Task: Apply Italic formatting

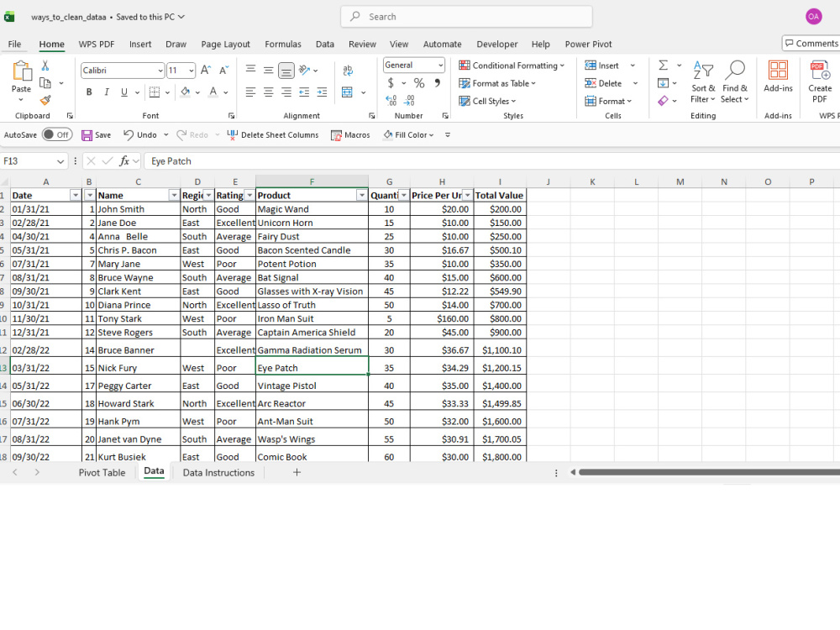Action: [x=107, y=92]
